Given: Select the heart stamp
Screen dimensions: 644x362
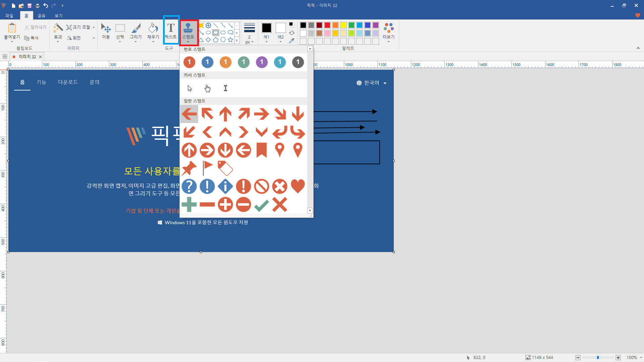Looking at the screenshot, I should coord(298,186).
